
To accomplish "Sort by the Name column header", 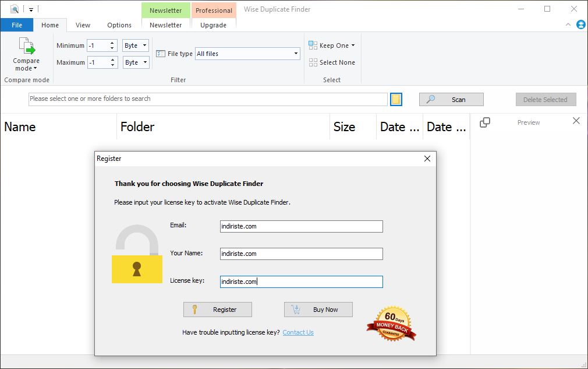I will (x=58, y=127).
